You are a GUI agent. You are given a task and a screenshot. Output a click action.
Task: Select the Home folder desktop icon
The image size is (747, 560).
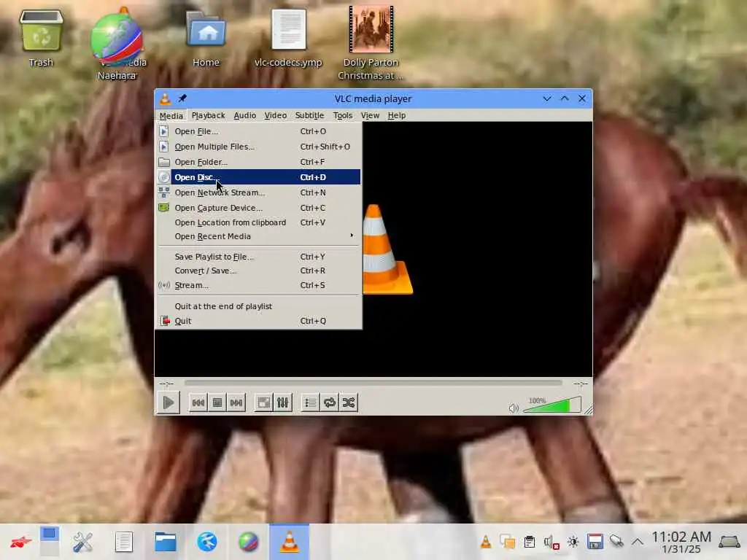[x=206, y=39]
